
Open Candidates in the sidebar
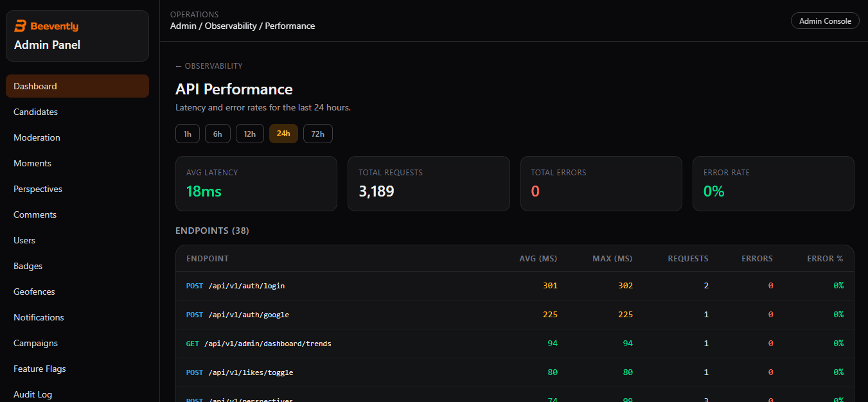tap(77, 112)
